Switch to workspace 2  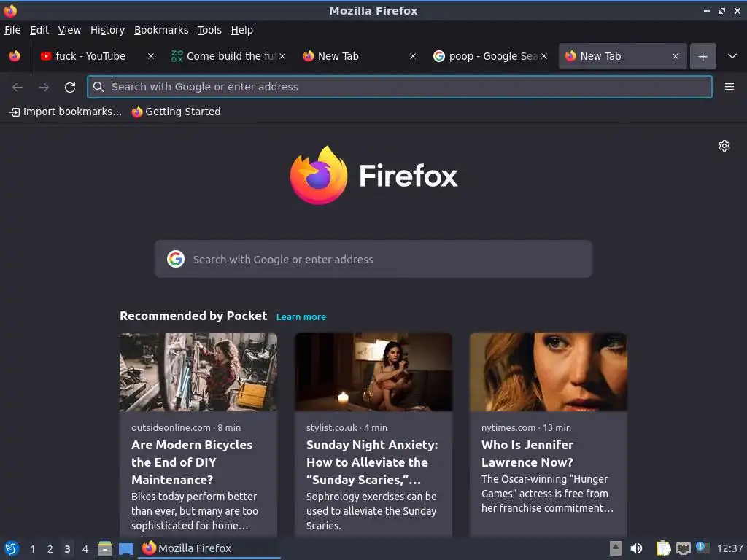click(50, 549)
